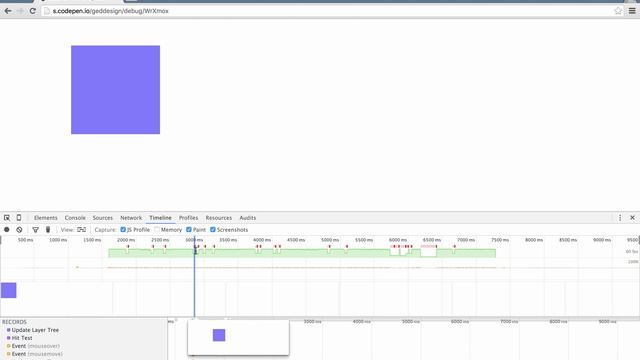Activate the inspect element cursor icon
The height and width of the screenshot is (360, 640).
tap(7, 218)
